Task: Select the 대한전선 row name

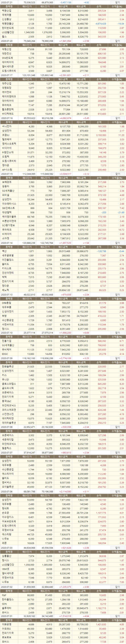Action: (6, 54)
